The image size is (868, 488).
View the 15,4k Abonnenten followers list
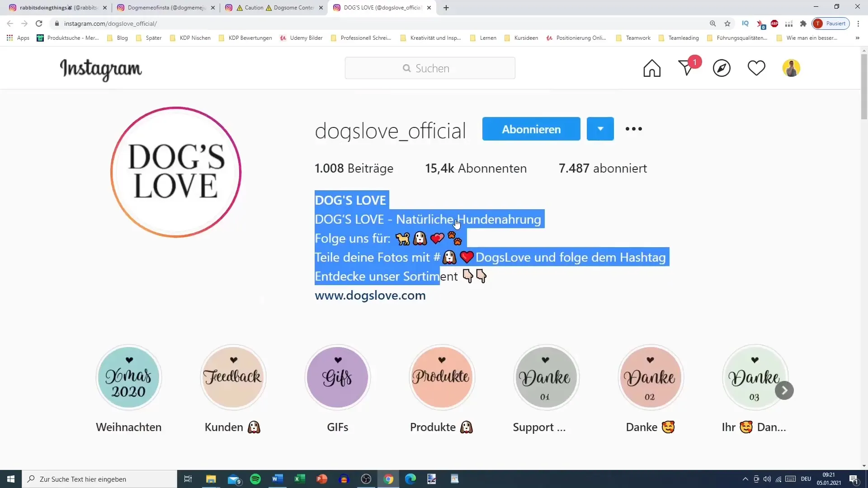click(476, 169)
